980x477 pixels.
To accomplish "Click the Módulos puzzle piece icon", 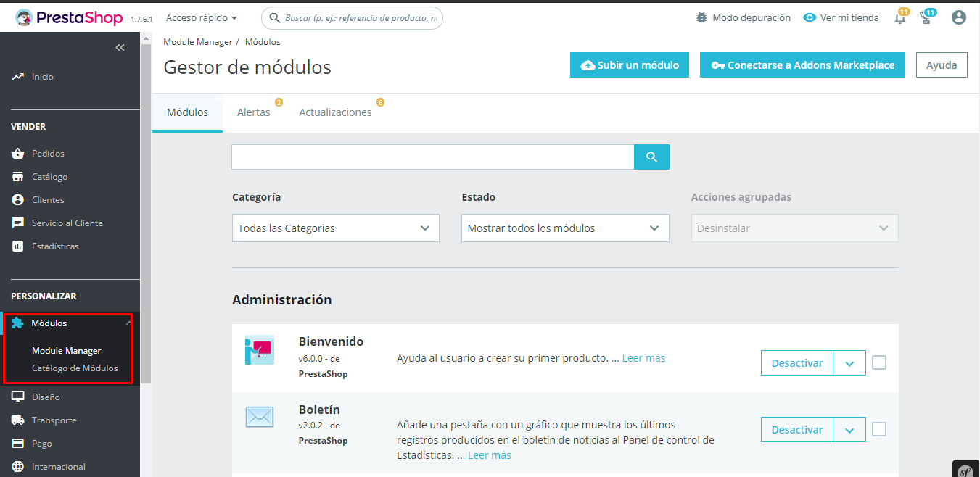I will 17,323.
